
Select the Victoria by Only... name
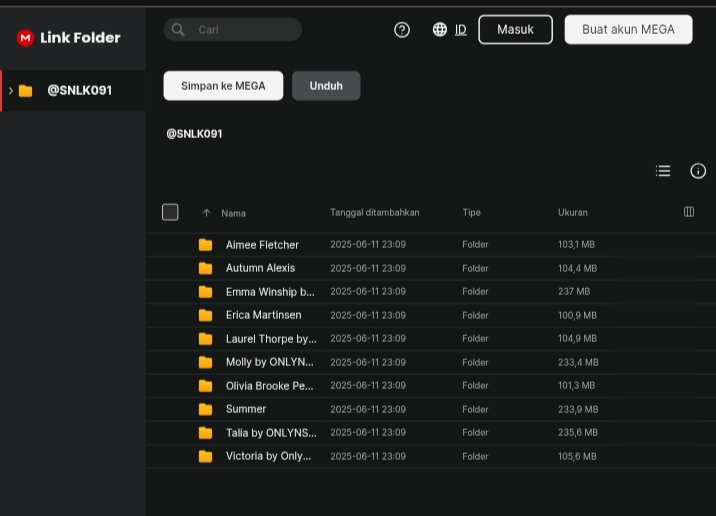pos(268,456)
